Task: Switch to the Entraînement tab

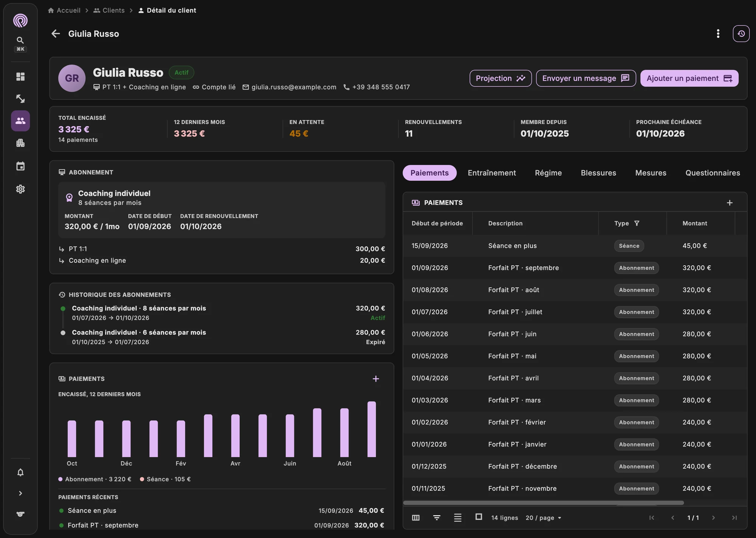Action: pyautogui.click(x=491, y=173)
